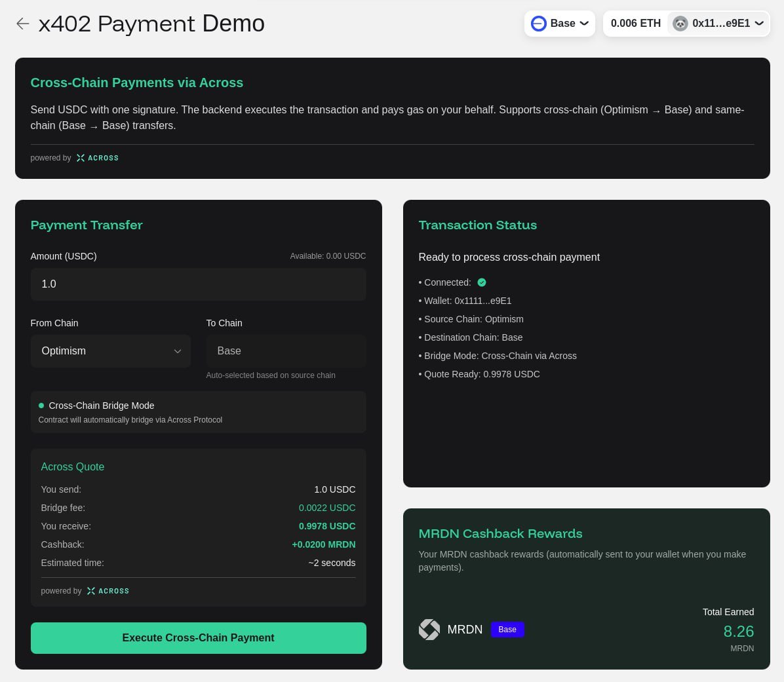784x682 pixels.
Task: Click the Transaction Status heading
Action: click(x=477, y=225)
